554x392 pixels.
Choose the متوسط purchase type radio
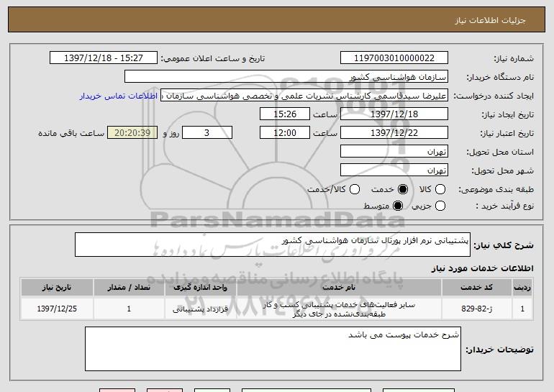(x=398, y=206)
